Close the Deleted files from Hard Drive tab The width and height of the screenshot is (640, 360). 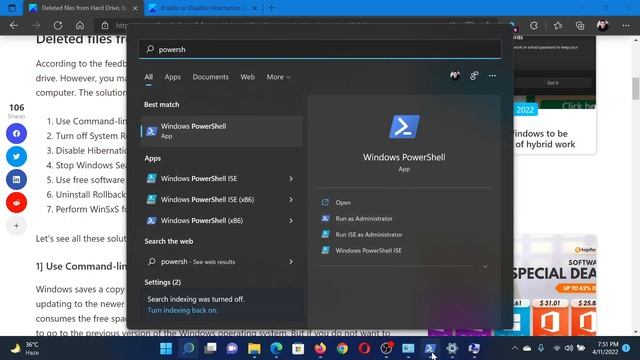[136, 8]
